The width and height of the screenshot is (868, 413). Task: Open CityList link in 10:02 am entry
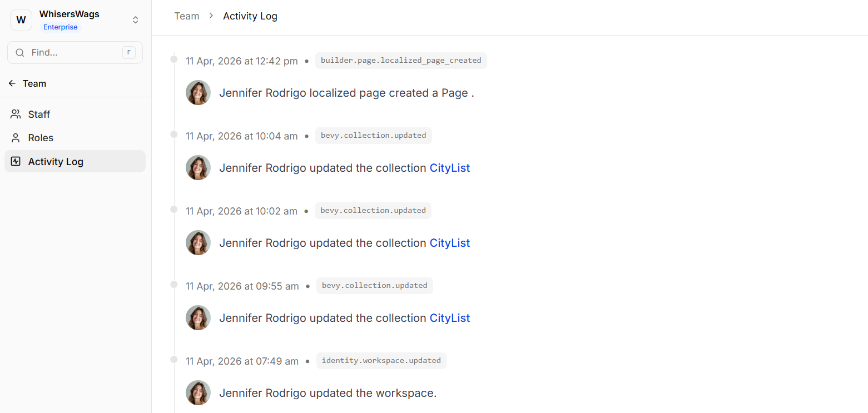[x=449, y=243]
